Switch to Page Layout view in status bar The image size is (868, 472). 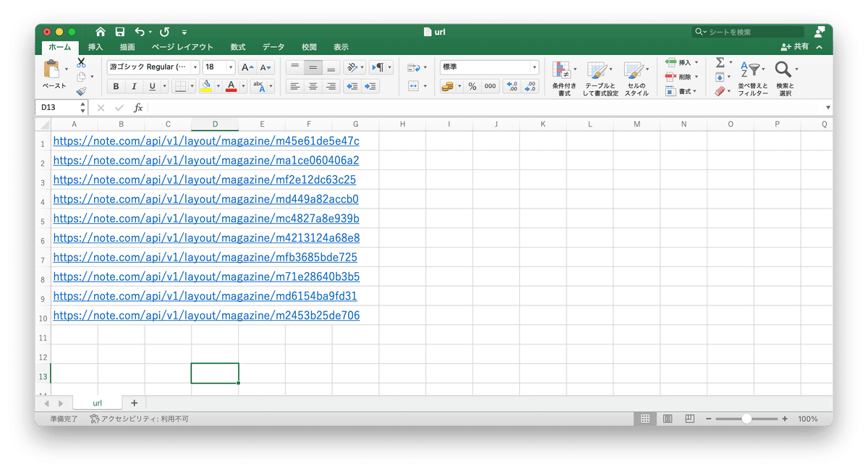point(668,418)
